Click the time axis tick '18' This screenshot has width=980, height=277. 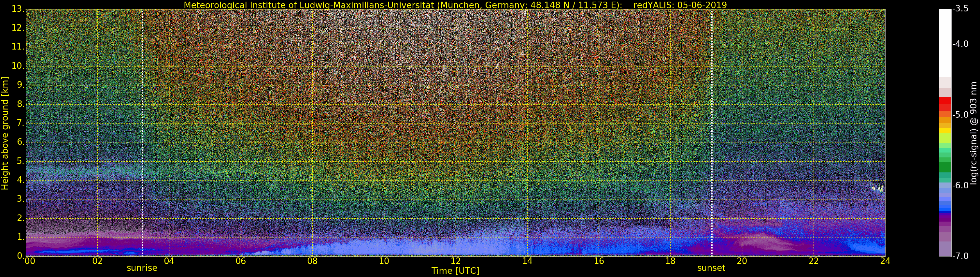click(x=670, y=261)
